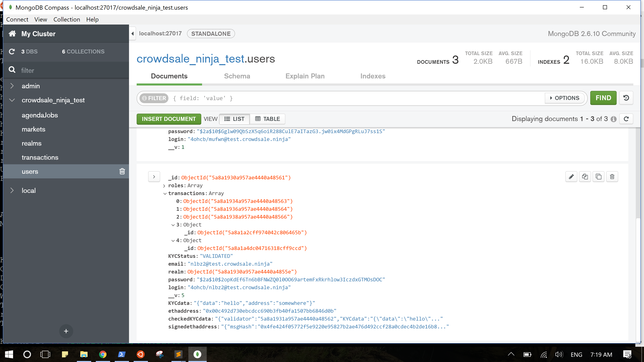Edit the document with the pencil icon
644x362 pixels.
tap(572, 176)
